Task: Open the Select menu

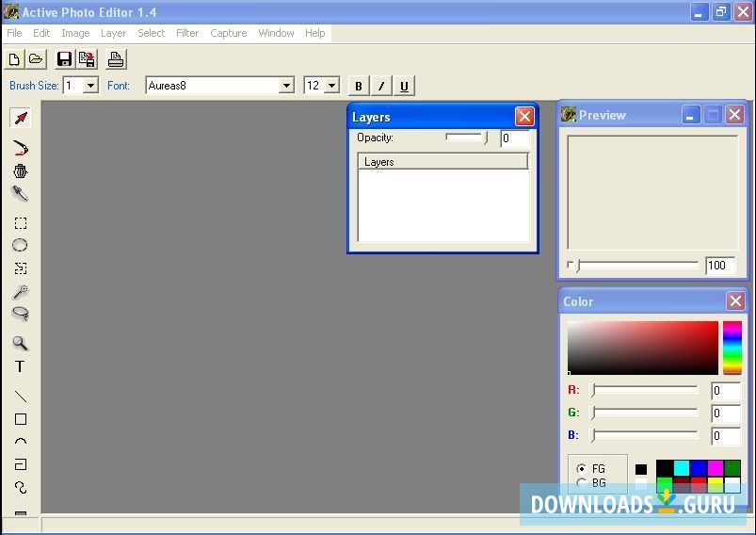Action: pyautogui.click(x=152, y=33)
